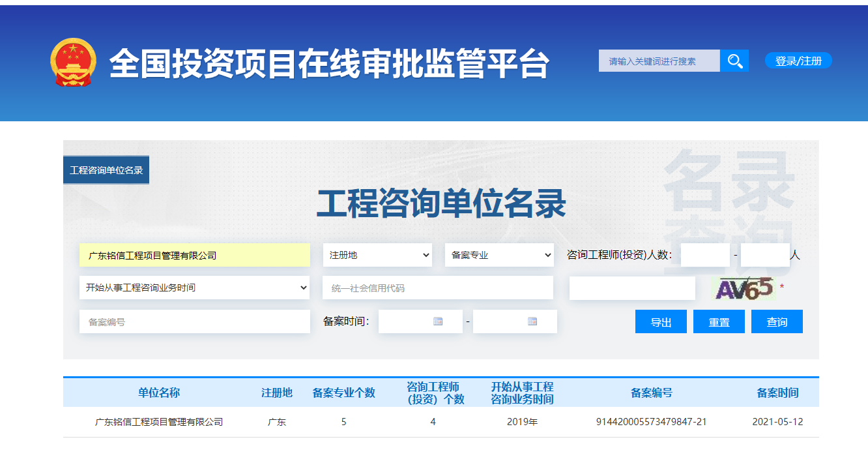This screenshot has width=868, height=476.
Task: Click the 导出 button to export results
Action: click(x=661, y=321)
